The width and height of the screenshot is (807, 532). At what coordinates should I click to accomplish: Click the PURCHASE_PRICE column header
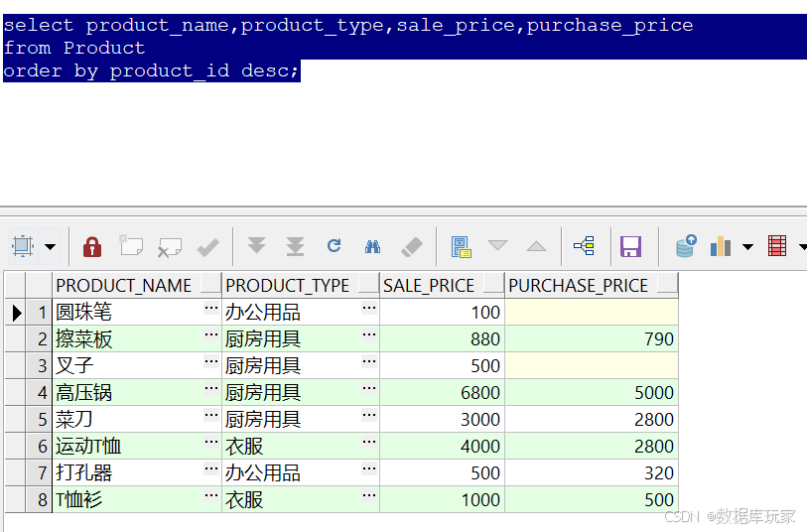[x=592, y=286]
